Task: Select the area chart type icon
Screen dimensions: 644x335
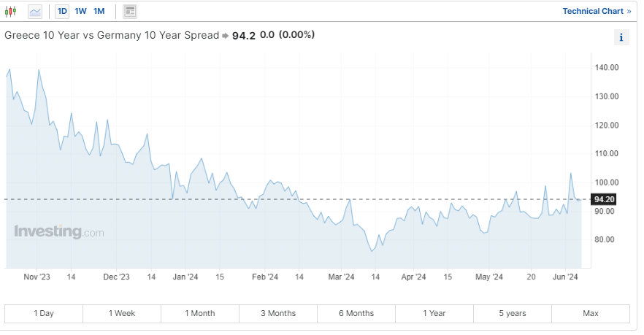Action: pos(35,12)
